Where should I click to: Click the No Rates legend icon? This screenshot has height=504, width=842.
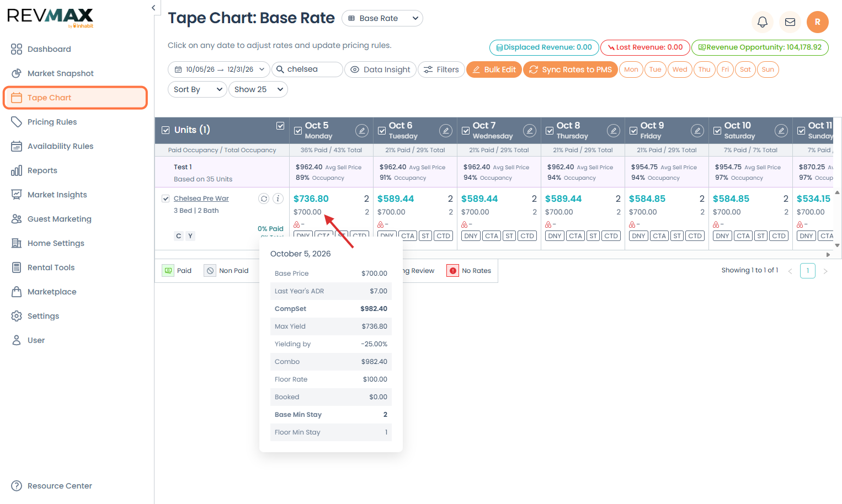coord(453,271)
